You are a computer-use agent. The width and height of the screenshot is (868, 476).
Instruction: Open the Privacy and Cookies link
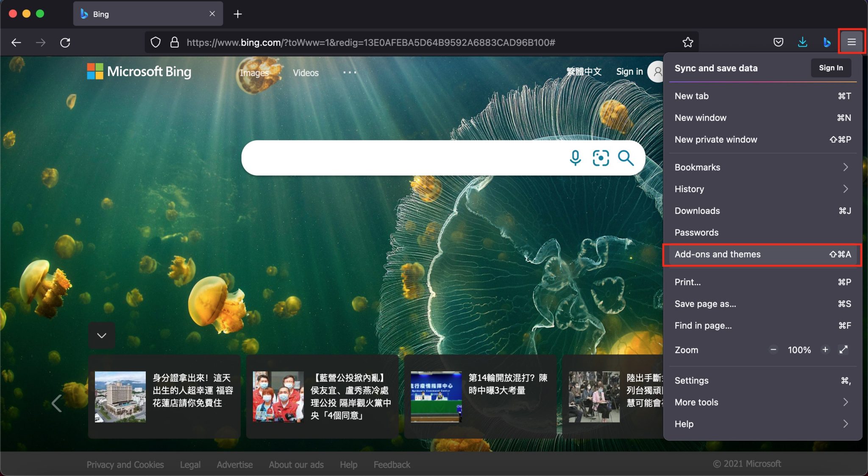(125, 465)
